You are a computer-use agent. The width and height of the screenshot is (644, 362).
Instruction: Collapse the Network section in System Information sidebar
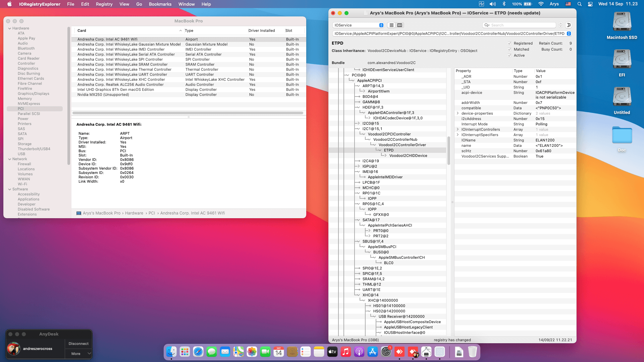(x=10, y=159)
